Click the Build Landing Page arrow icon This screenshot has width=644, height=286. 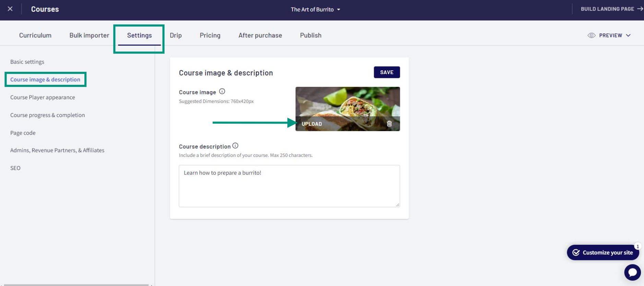[640, 9]
